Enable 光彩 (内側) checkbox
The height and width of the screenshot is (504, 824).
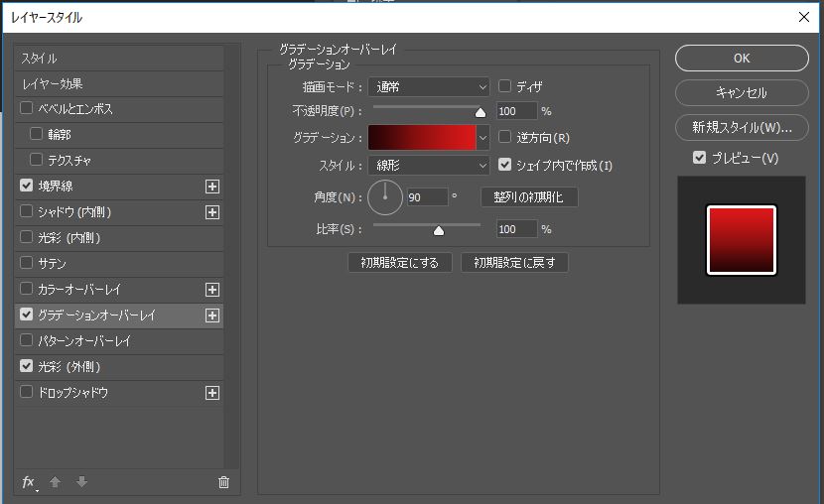pos(26,236)
